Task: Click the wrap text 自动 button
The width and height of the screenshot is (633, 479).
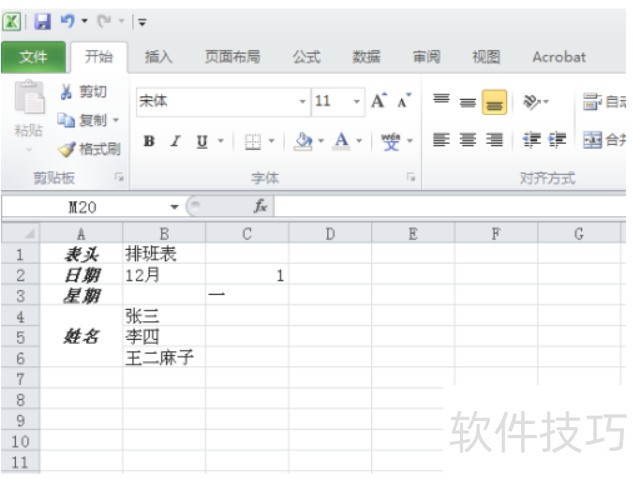Action: coord(604,101)
